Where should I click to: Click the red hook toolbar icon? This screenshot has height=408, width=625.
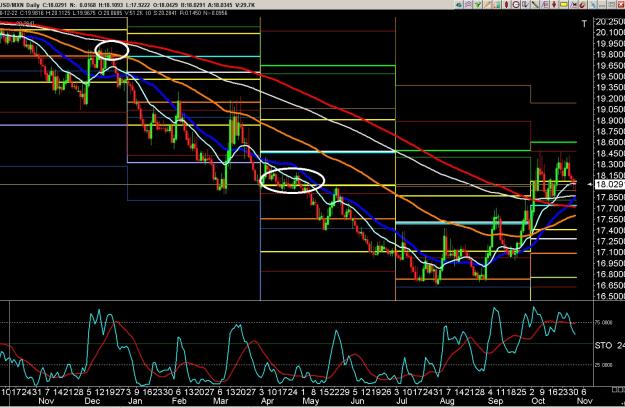[x=582, y=5]
